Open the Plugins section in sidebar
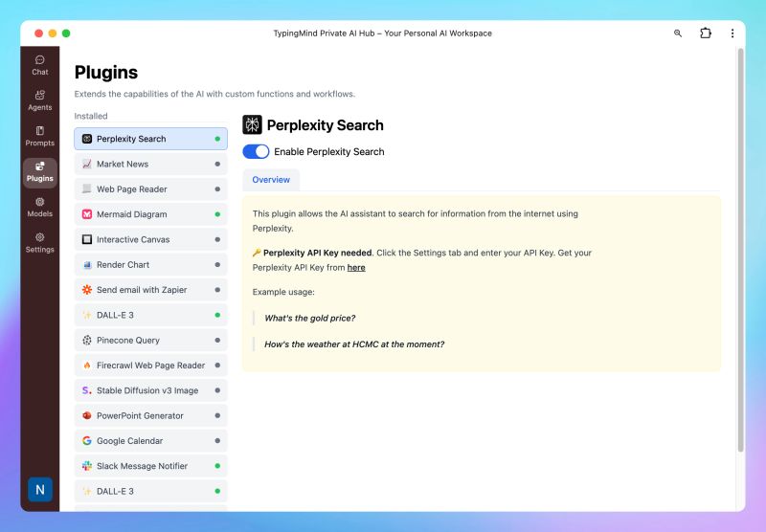This screenshot has height=532, width=766. click(39, 172)
